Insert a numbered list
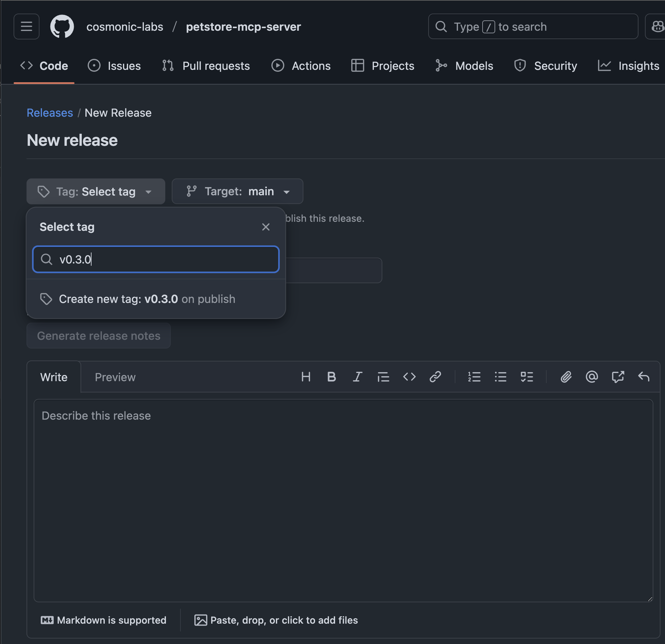The width and height of the screenshot is (665, 644). point(474,377)
